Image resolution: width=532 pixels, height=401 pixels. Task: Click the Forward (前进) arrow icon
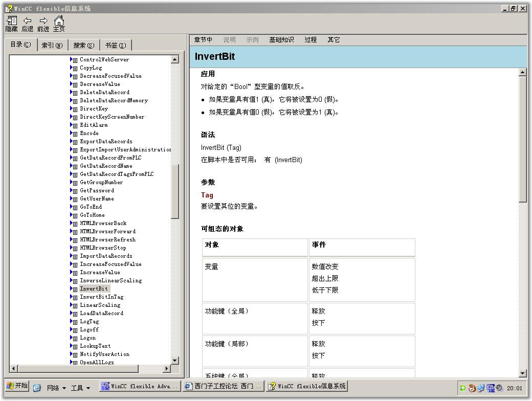[43, 21]
